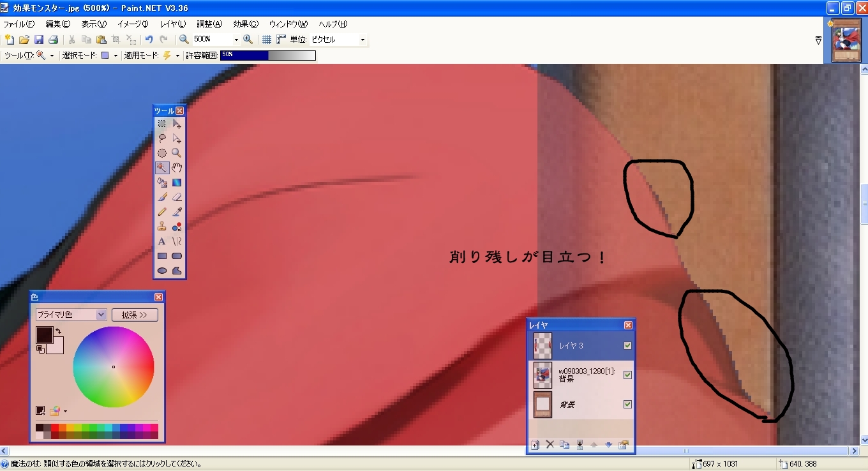Select the Text tool
This screenshot has height=471, width=868.
162,241
